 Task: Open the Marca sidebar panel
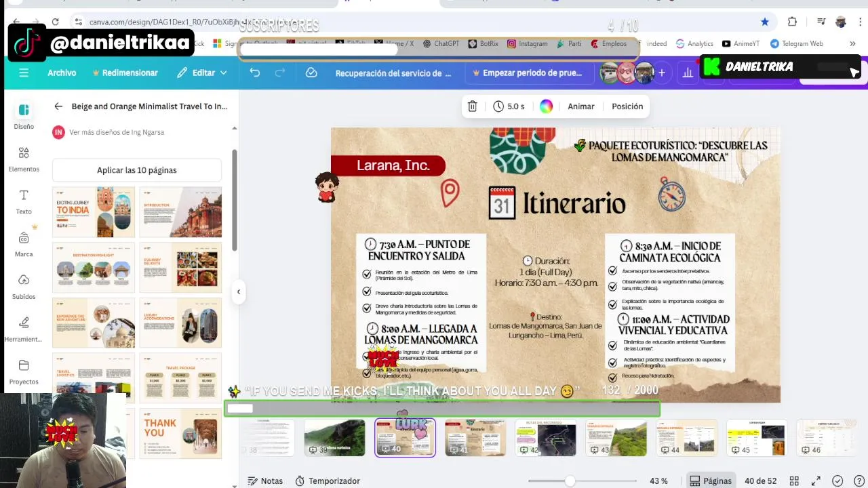click(x=24, y=244)
